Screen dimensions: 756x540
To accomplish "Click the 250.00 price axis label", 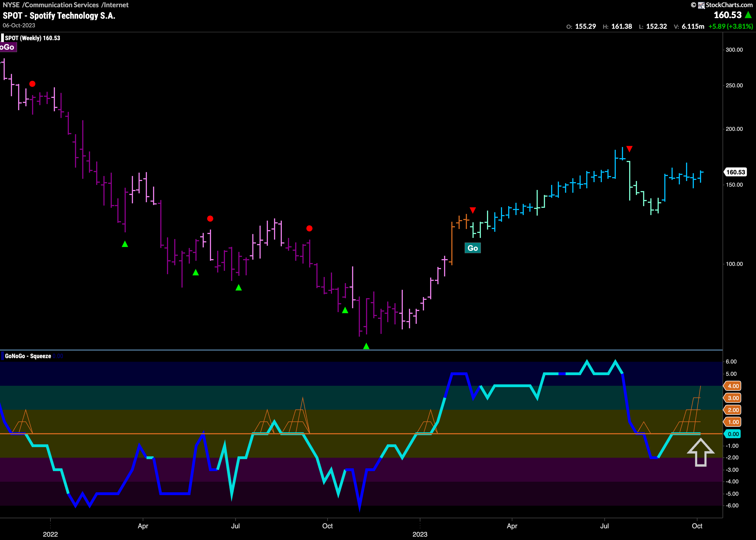I will tap(734, 85).
